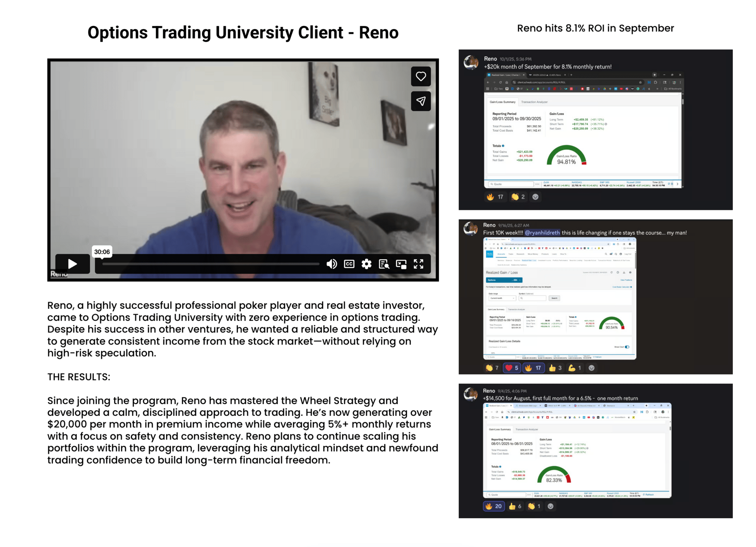The height and width of the screenshot is (547, 756).
Task: Open Reno's 10/1/25 post screenshot image
Action: [x=583, y=130]
